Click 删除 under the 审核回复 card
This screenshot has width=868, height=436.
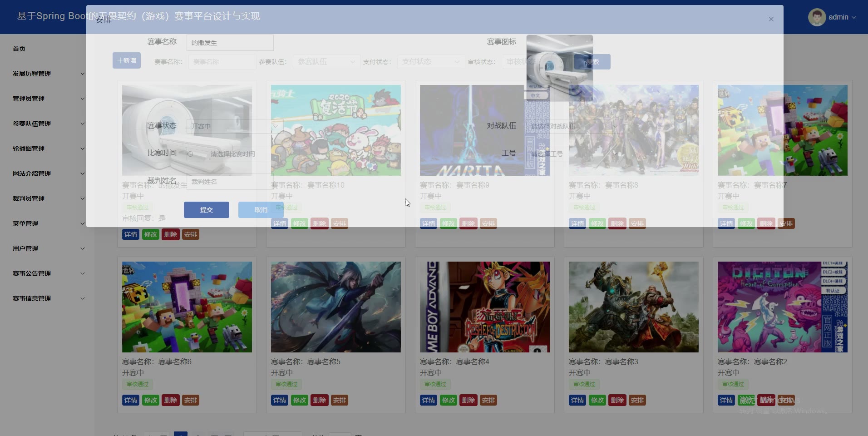point(171,234)
